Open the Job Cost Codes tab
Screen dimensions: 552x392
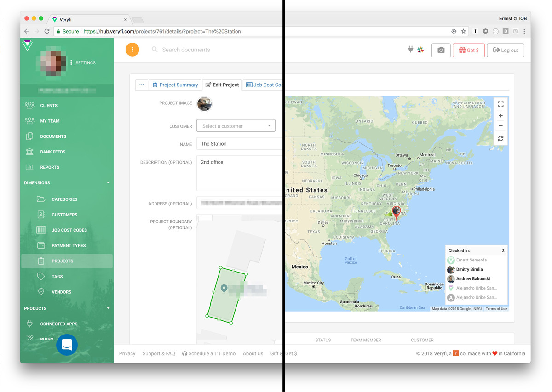click(263, 85)
